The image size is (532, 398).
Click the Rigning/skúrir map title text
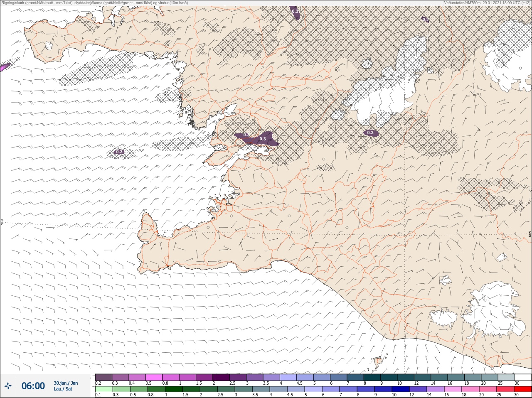[x=94, y=3]
